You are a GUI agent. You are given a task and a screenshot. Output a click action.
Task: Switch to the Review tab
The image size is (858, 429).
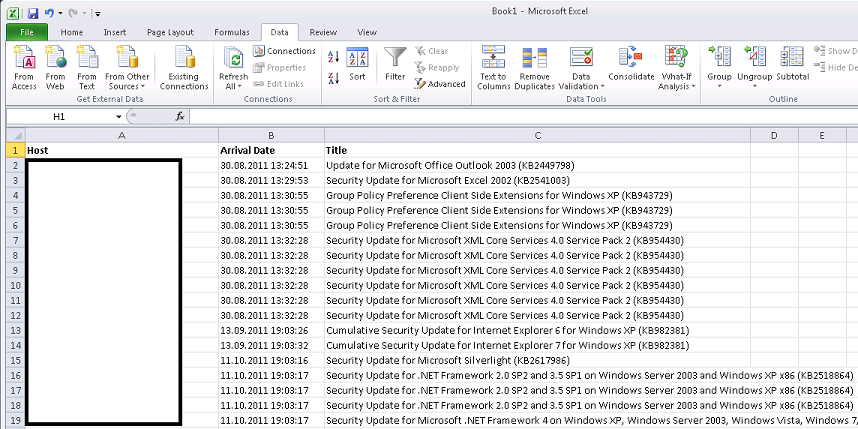(x=323, y=32)
